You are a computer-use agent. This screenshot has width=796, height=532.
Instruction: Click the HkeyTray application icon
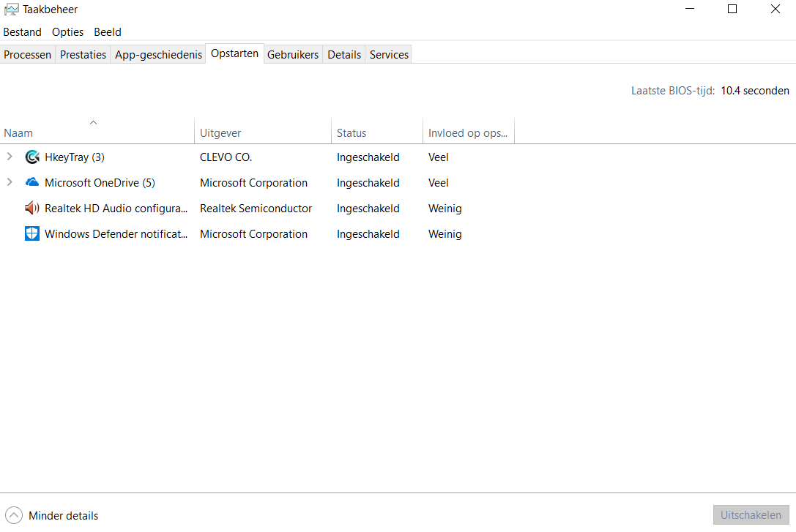point(32,157)
